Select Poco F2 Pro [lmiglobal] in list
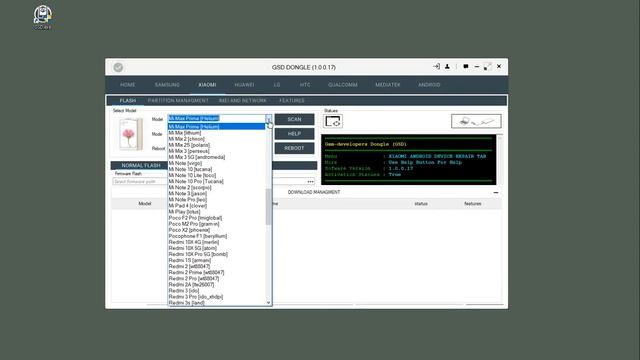The height and width of the screenshot is (360, 640). click(216, 218)
